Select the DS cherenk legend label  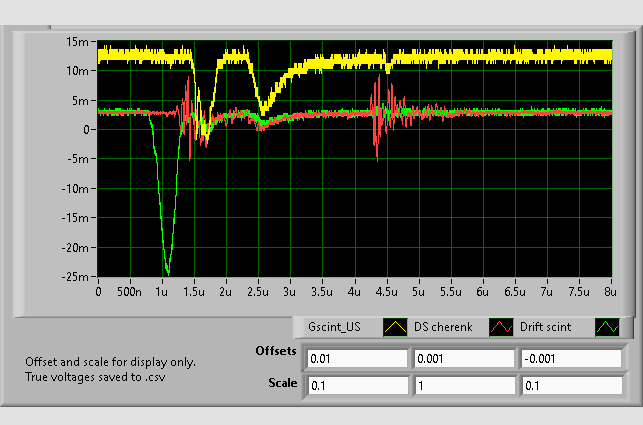pyautogui.click(x=445, y=327)
